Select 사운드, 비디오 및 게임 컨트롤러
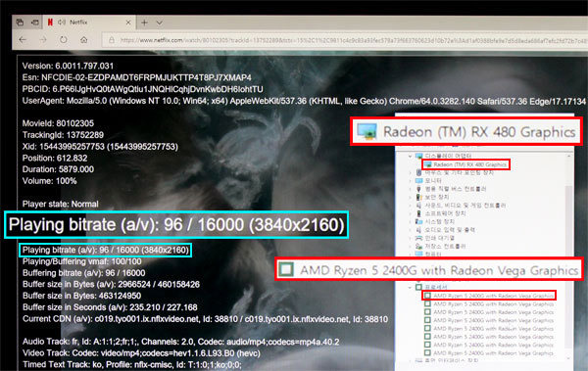Screen dimensions: 588x371 (465, 206)
